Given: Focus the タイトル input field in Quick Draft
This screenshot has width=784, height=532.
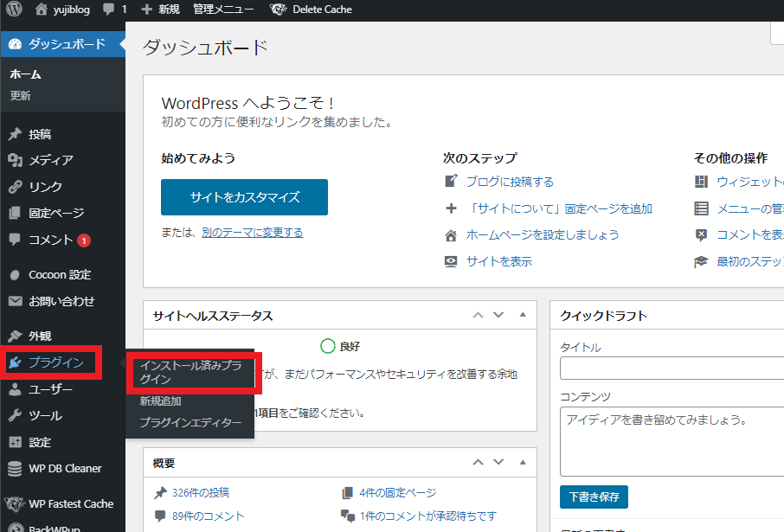Looking at the screenshot, I should [672, 369].
